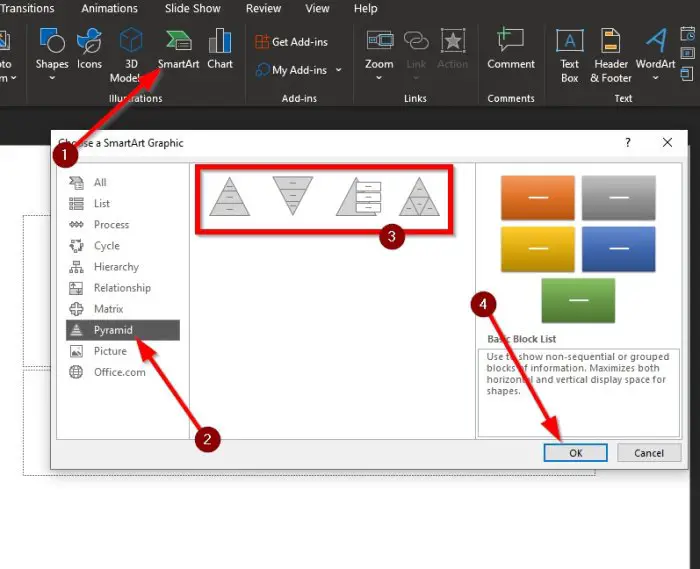Click the SmartArt icon in Illustrations
This screenshot has width=700, height=569.
(x=178, y=41)
